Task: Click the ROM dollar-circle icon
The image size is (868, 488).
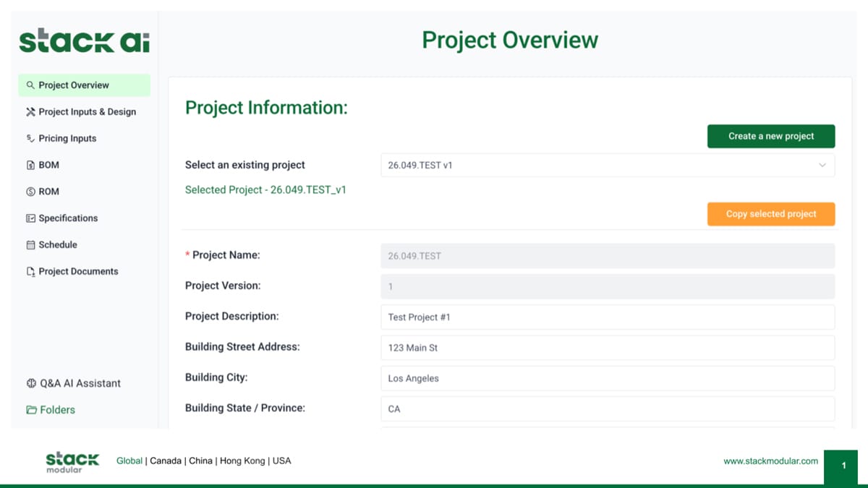Action: (30, 192)
